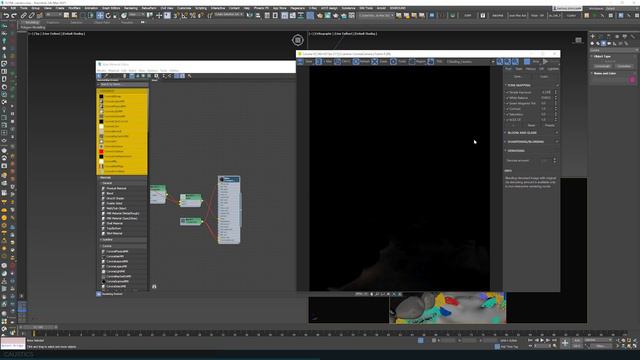Image resolution: width=640 pixels, height=360 pixels.
Task: Open the Rendering menu in main menu bar
Action: (x=131, y=8)
